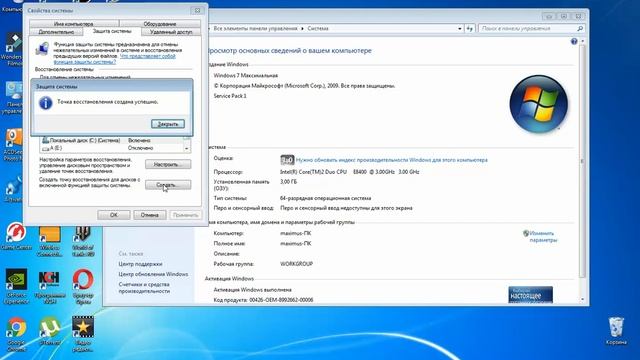Open Google Chrome desktop shortcut
Screen dimensions: 640x360
pos(16,334)
